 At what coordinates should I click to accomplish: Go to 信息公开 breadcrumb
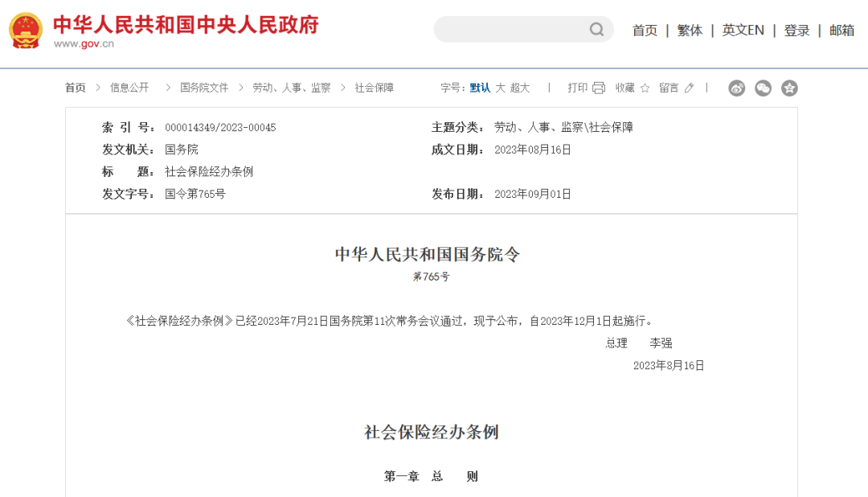coord(129,88)
